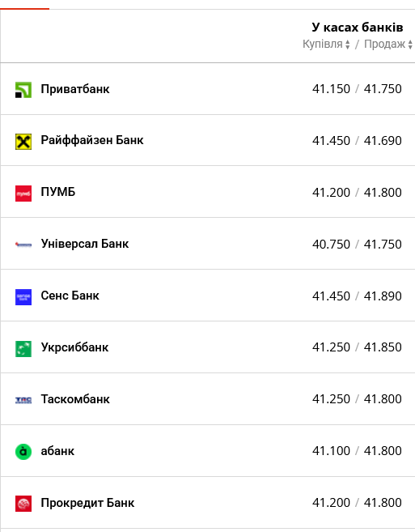Open the Прокредит Банк name link
The height and width of the screenshot is (532, 415).
(x=87, y=503)
